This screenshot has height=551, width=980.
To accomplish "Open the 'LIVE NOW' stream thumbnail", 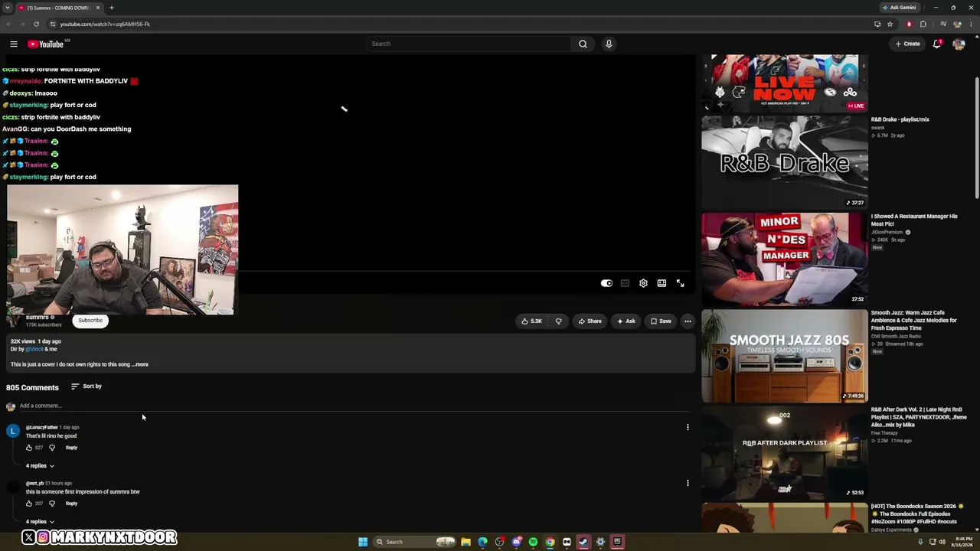I will [785, 83].
